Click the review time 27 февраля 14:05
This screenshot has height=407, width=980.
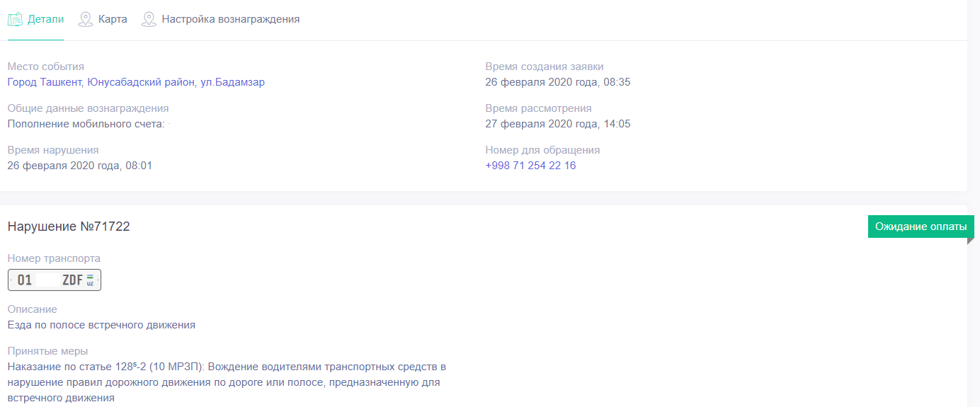(557, 124)
